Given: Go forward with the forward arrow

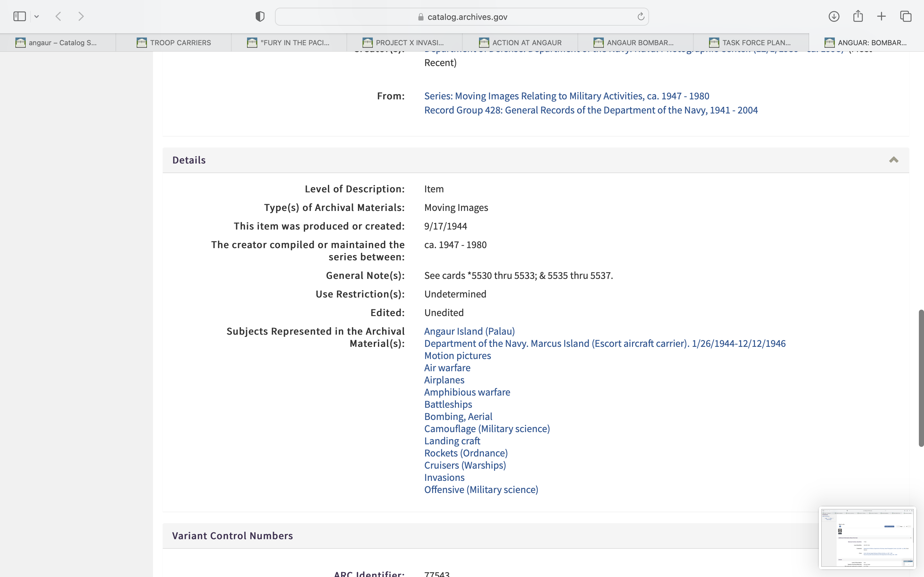Looking at the screenshot, I should [x=81, y=16].
